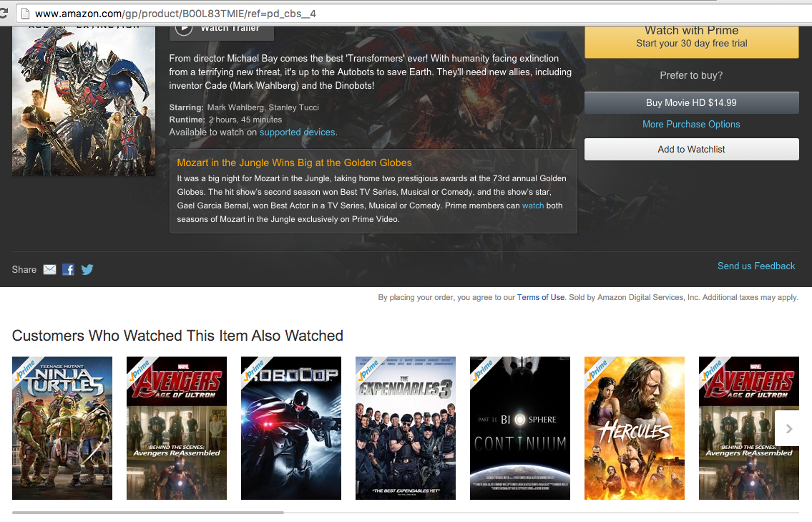Click the 'Runtime: 2 hours, 45 minutes' text

pyautogui.click(x=226, y=120)
